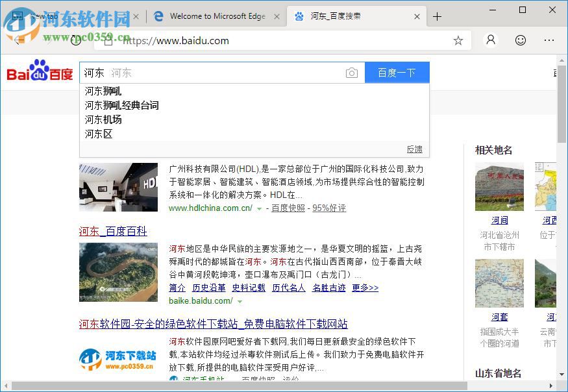Click the refresh page icon
568x392 pixels.
(77, 40)
